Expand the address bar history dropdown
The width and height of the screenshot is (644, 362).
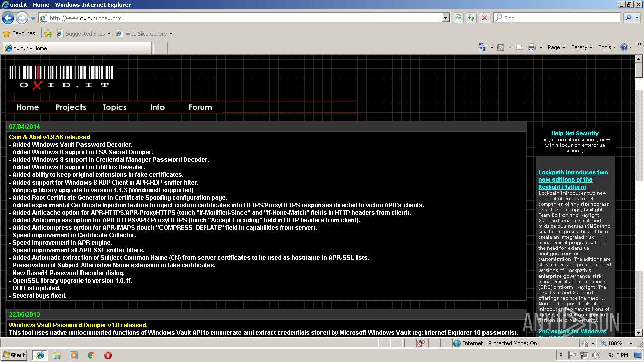click(446, 18)
